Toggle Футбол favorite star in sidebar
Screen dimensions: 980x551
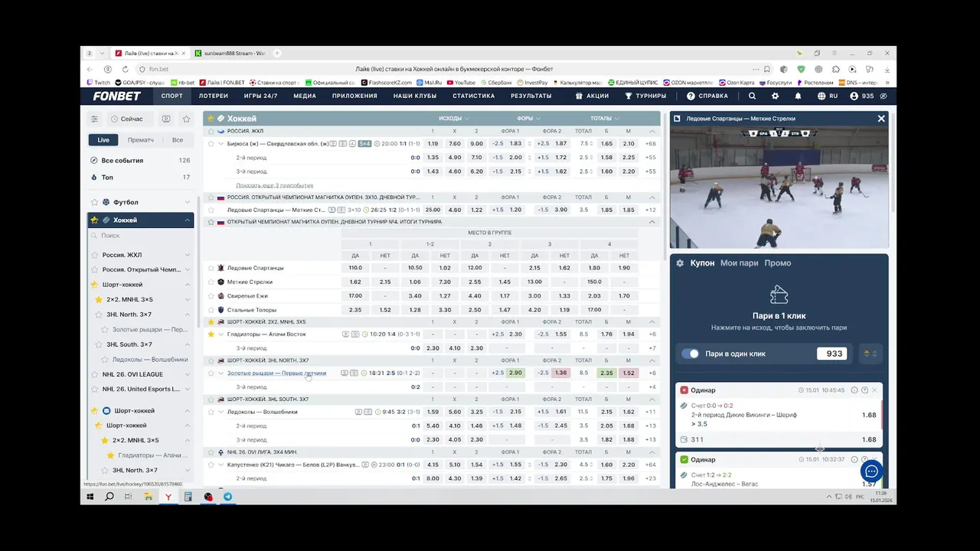pyautogui.click(x=94, y=202)
